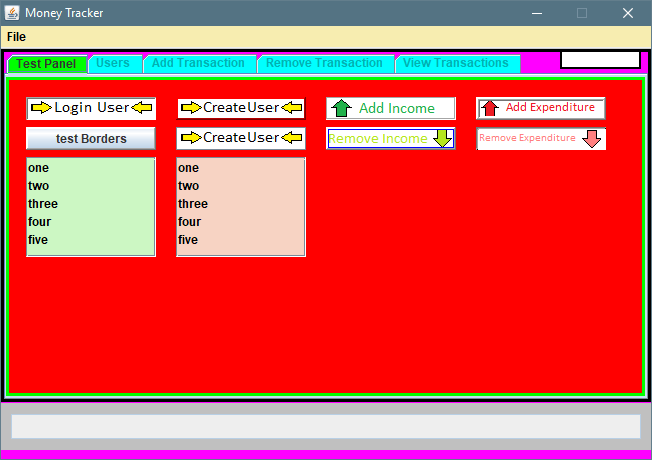Select the Test Panel tab
This screenshot has height=460, width=652.
(x=47, y=64)
